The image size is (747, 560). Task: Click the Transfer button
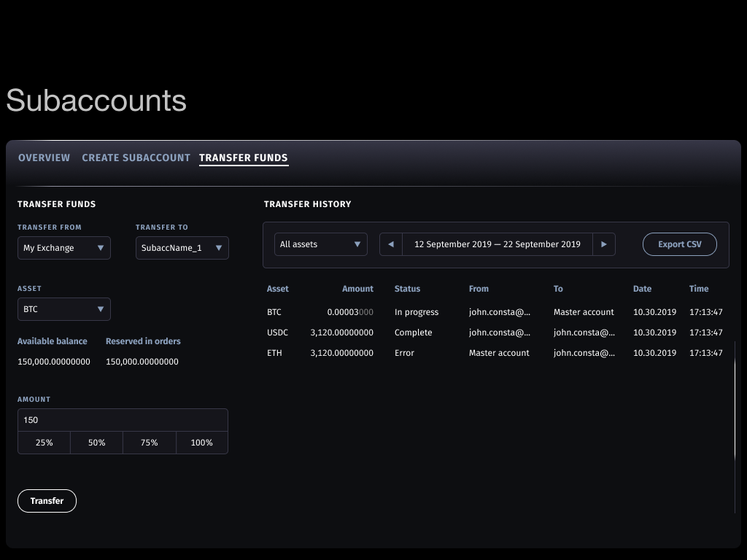coord(47,501)
